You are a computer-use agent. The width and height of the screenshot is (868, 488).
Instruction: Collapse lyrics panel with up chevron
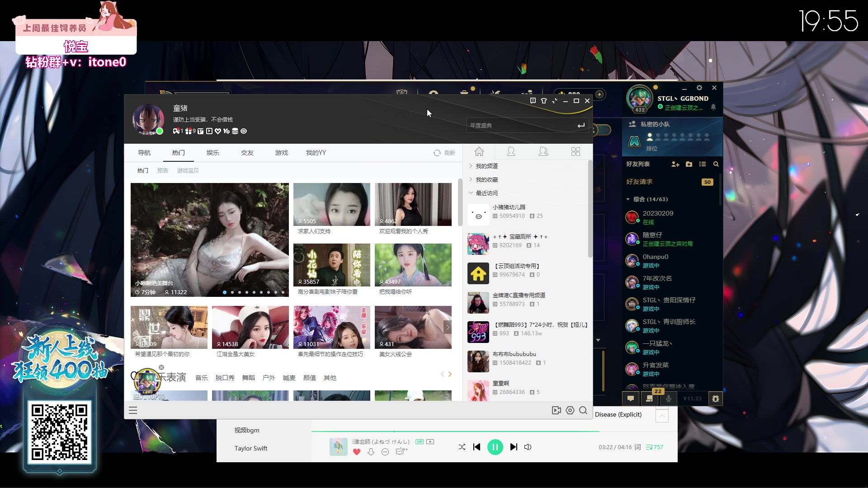pos(662,415)
